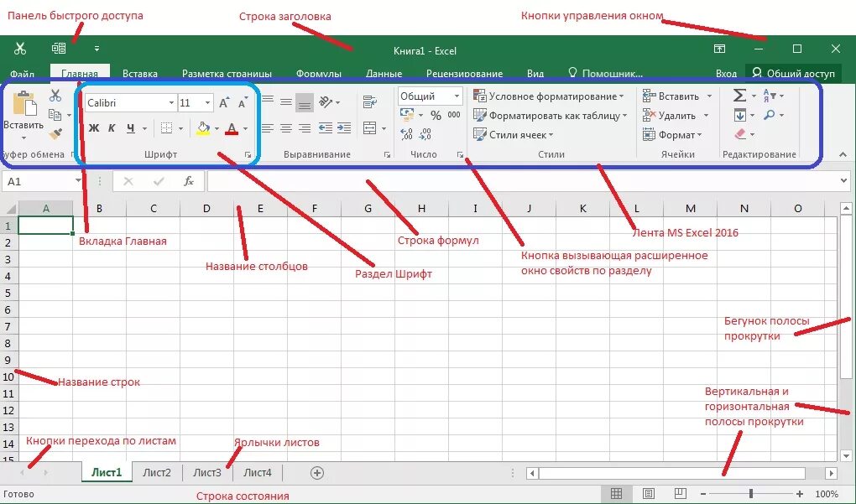
Task: Open the Шрифт group dialog launcher
Action: point(248,155)
